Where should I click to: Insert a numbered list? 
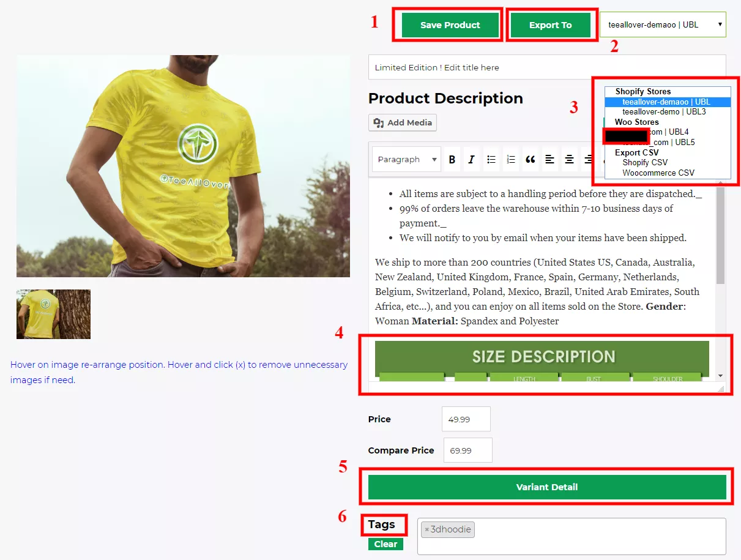coord(511,160)
